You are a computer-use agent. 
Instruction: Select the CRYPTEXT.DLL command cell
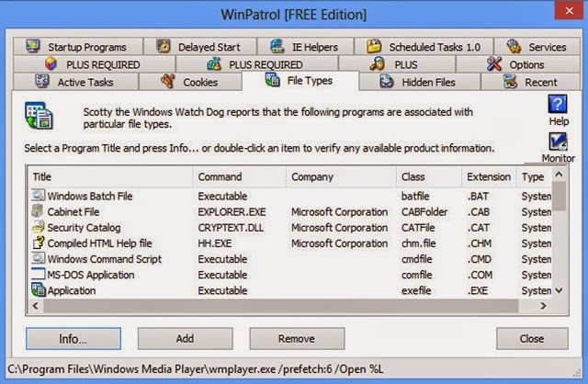point(231,228)
